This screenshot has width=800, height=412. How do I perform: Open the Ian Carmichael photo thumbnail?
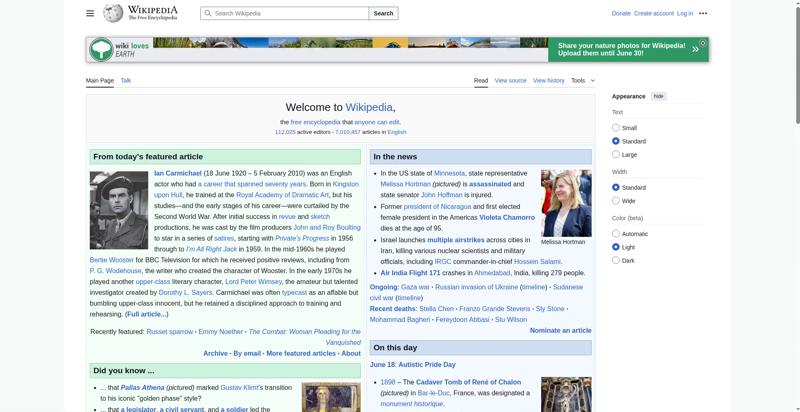click(119, 210)
